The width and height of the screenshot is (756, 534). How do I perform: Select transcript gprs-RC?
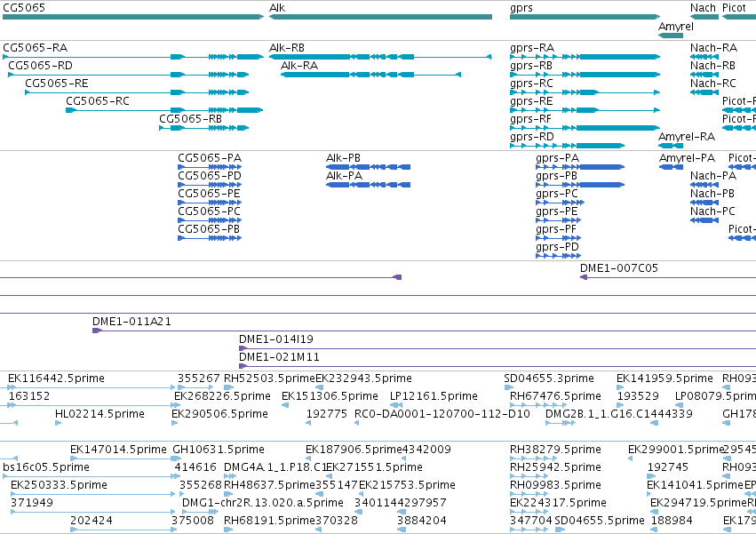tap(585, 92)
